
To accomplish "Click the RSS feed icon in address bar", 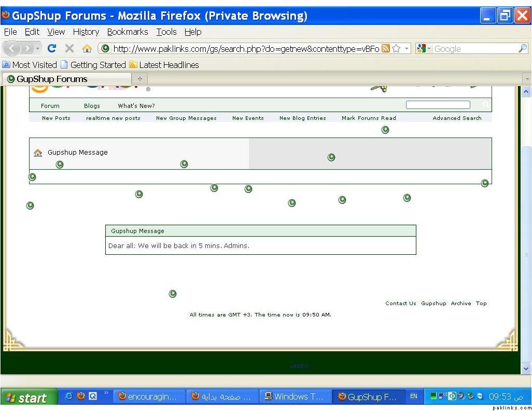I will [x=385, y=48].
